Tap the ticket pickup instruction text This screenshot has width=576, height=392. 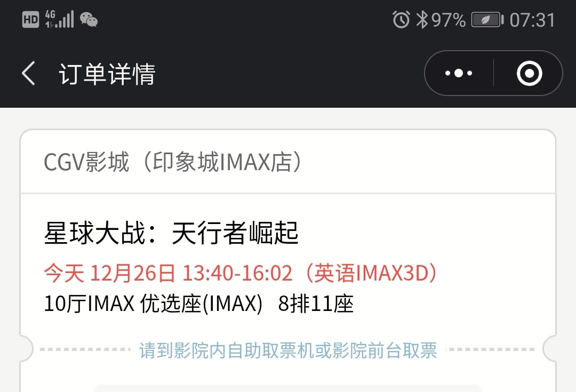tap(288, 350)
